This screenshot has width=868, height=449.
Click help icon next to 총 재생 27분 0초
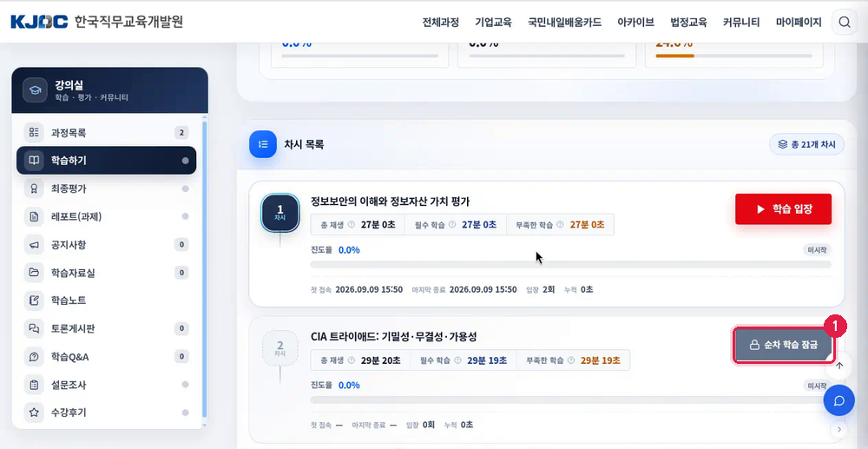click(x=351, y=225)
